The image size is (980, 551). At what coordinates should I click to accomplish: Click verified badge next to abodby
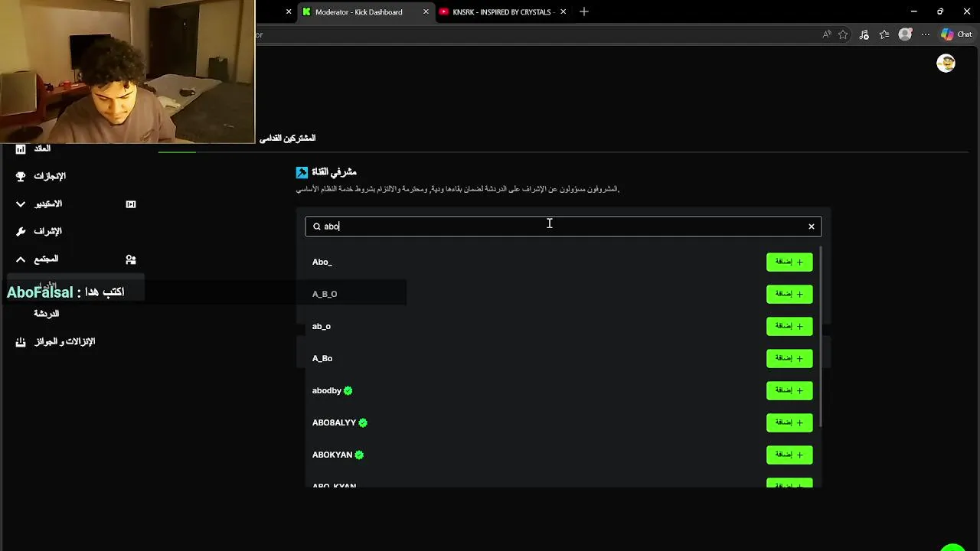[348, 391]
